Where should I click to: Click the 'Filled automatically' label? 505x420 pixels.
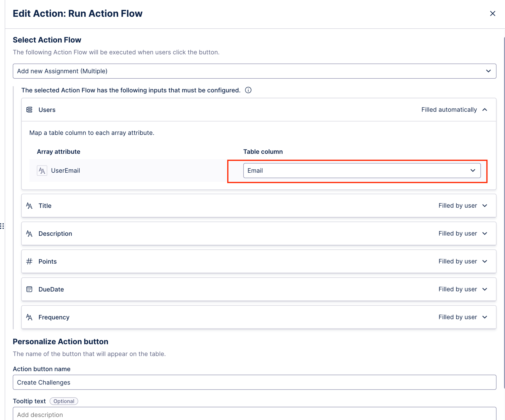pos(449,110)
